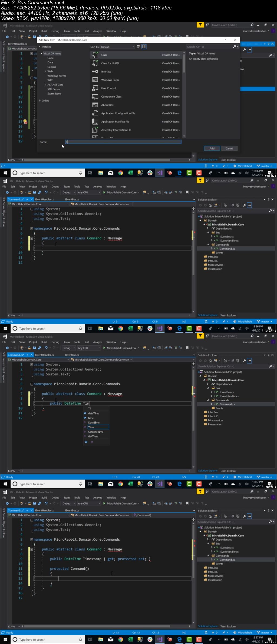Select Infra.IoC folder in Timestamp property frame

tap(213, 572)
